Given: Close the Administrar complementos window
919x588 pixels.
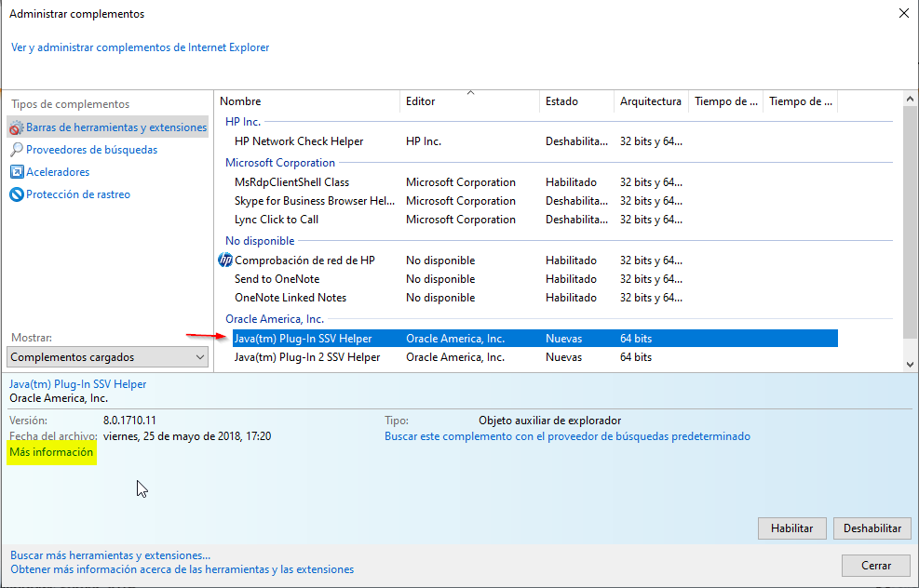Looking at the screenshot, I should click(x=902, y=14).
